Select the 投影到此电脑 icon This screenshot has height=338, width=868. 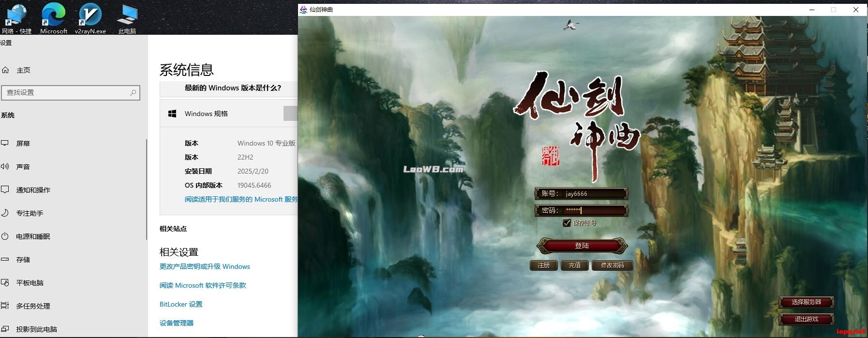tap(5, 329)
